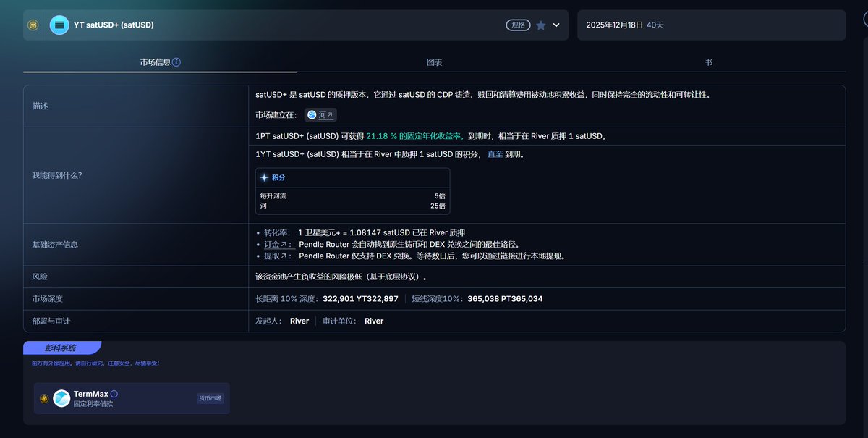The image size is (868, 438).
Task: Open the 书 tab
Action: point(708,62)
